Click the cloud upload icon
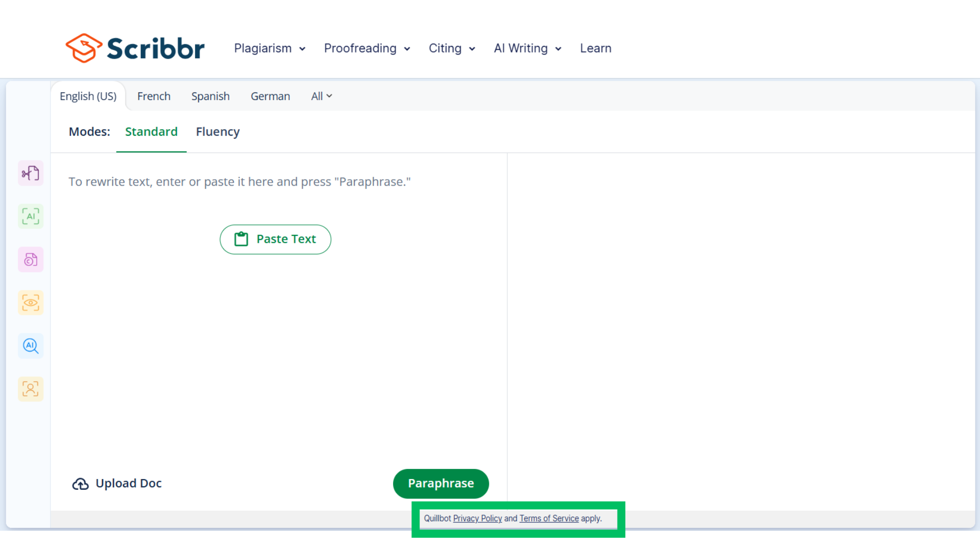 [80, 484]
